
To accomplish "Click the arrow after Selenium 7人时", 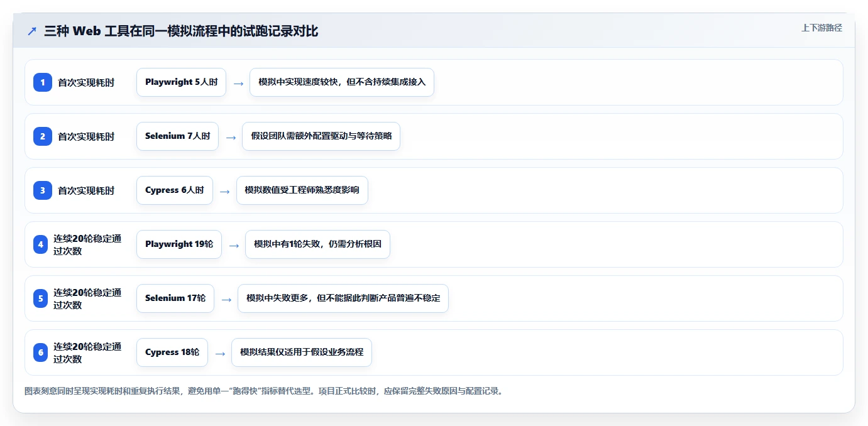I will point(231,137).
